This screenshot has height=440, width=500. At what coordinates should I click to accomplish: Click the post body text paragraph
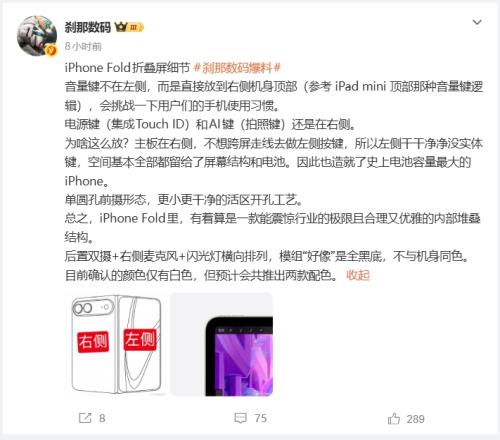click(273, 171)
